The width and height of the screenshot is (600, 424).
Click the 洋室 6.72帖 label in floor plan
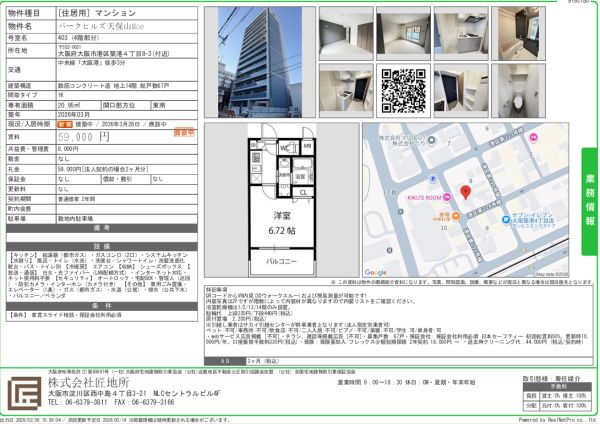pyautogui.click(x=282, y=223)
